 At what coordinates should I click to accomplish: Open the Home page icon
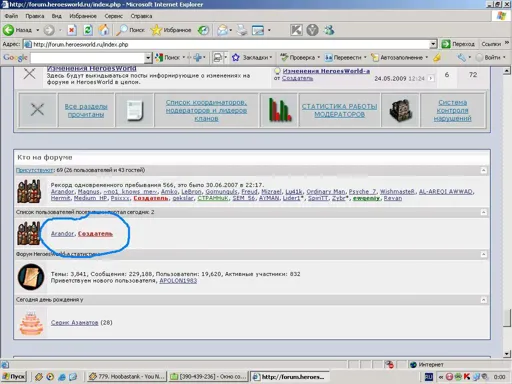coord(104,30)
